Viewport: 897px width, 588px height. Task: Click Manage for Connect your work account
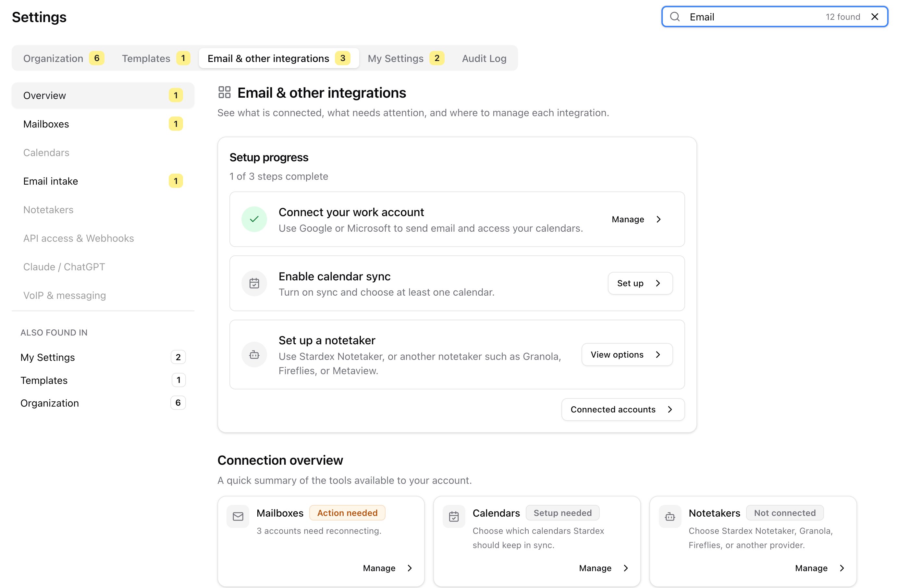[637, 219]
